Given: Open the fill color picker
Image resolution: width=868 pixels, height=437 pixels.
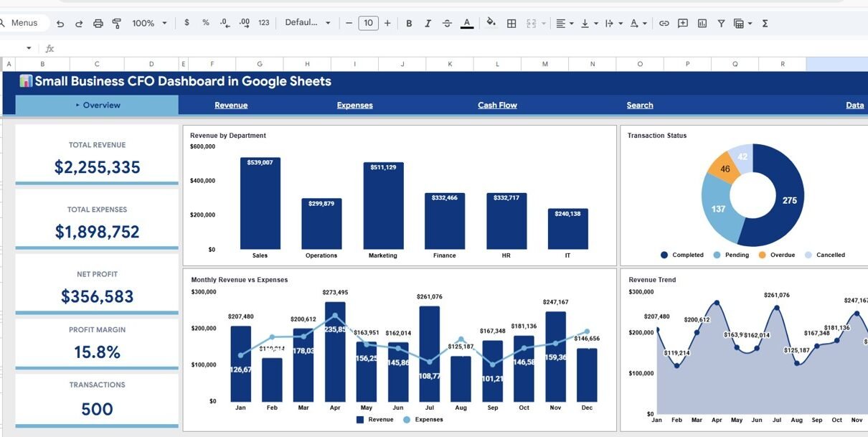Looking at the screenshot, I should [491, 23].
